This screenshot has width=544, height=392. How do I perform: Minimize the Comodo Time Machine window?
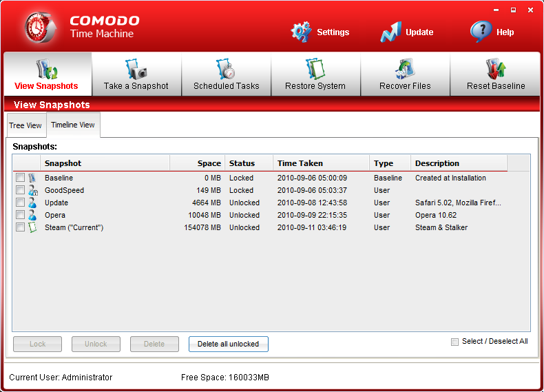(x=496, y=10)
